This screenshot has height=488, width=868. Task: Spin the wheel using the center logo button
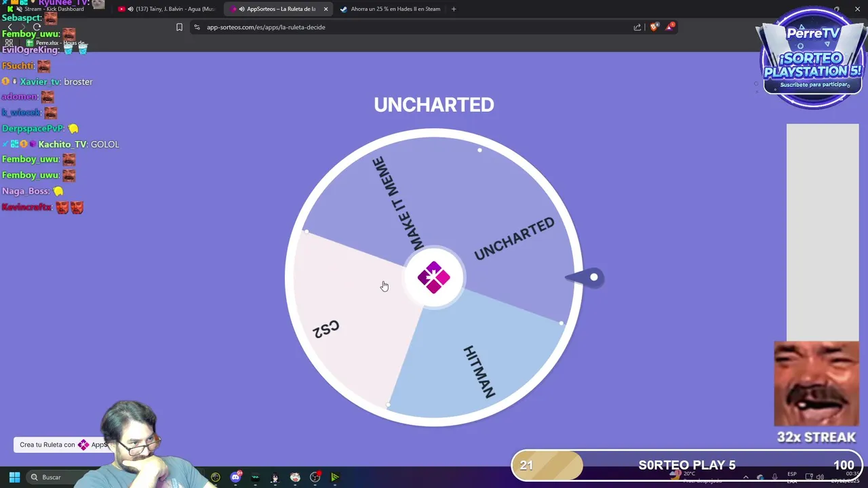(434, 277)
